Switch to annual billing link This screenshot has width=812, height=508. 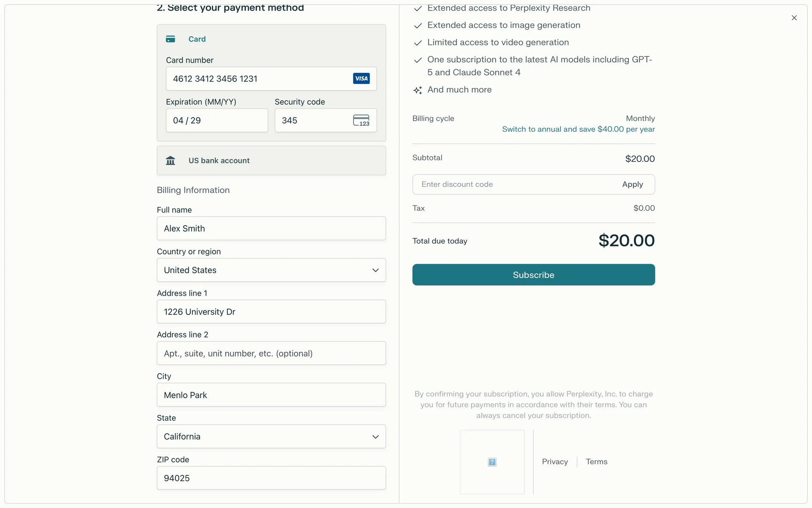[578, 129]
